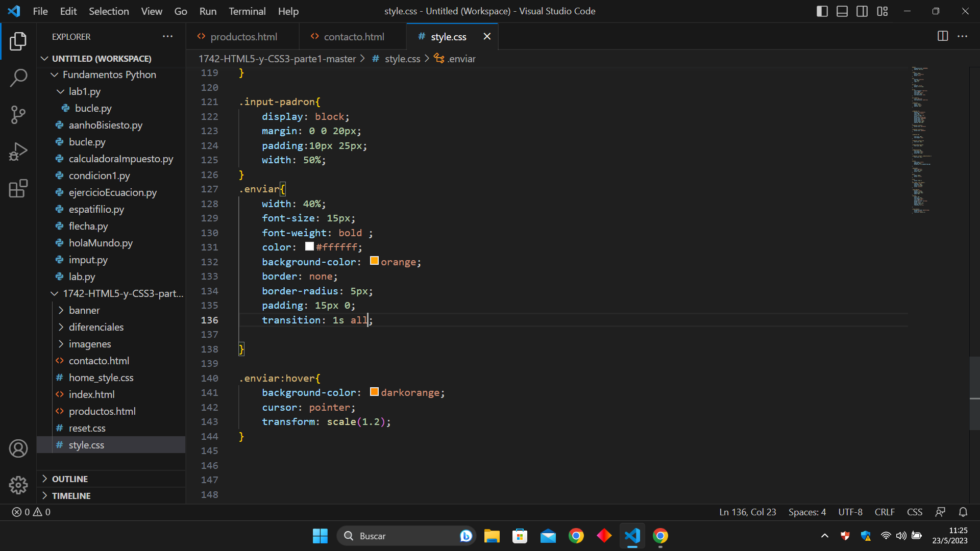Split the editor to the right
This screenshot has height=551, width=980.
[943, 36]
